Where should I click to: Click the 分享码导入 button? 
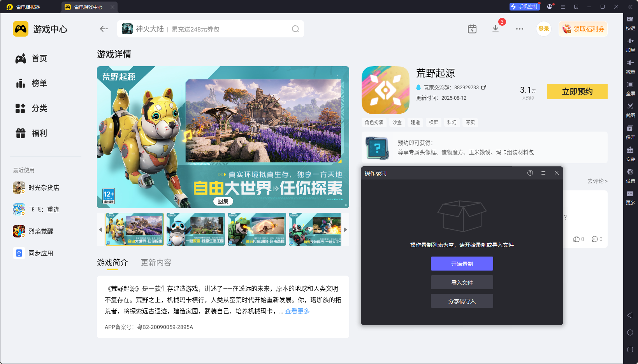(462, 301)
